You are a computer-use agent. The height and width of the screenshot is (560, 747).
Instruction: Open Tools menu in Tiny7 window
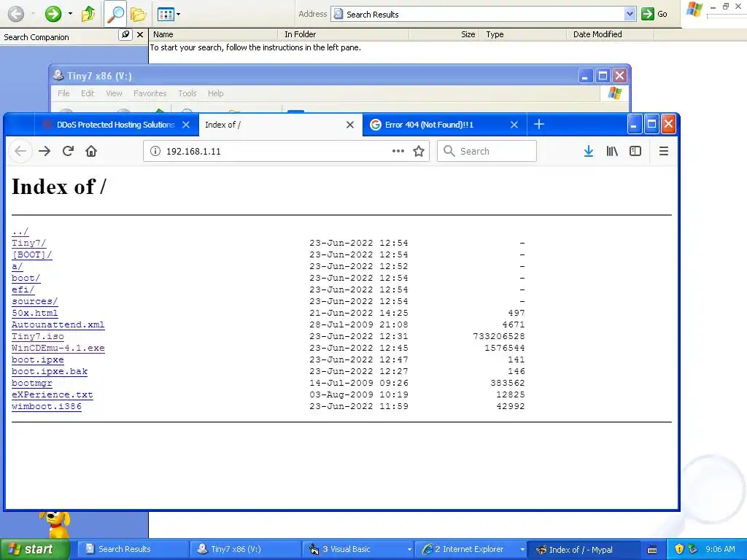click(187, 93)
